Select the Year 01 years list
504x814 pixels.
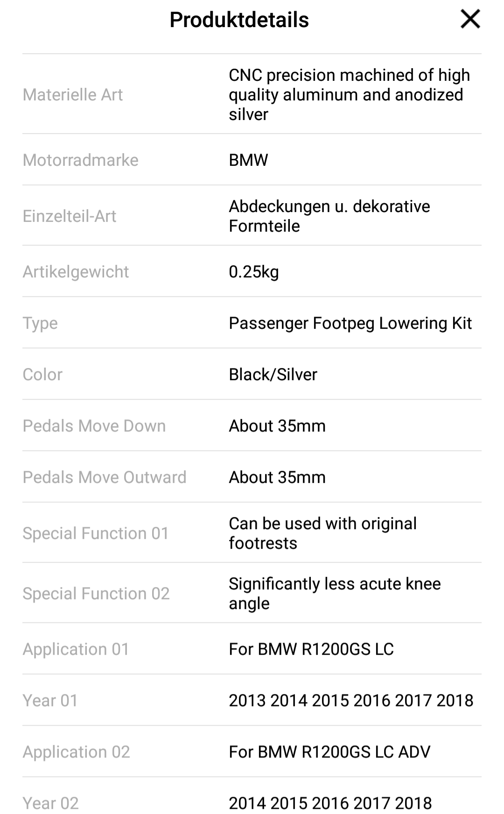tap(350, 701)
